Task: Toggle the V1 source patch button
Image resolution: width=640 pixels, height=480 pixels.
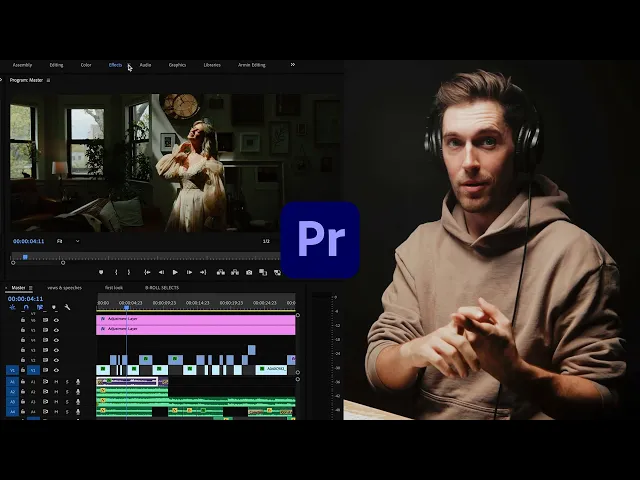Action: pos(12,370)
